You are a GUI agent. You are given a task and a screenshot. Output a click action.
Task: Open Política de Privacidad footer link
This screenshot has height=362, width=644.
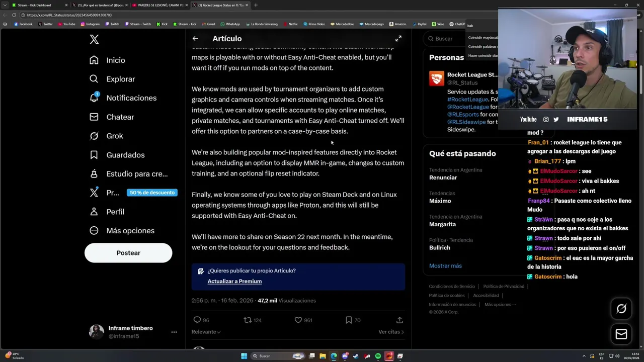(x=504, y=287)
